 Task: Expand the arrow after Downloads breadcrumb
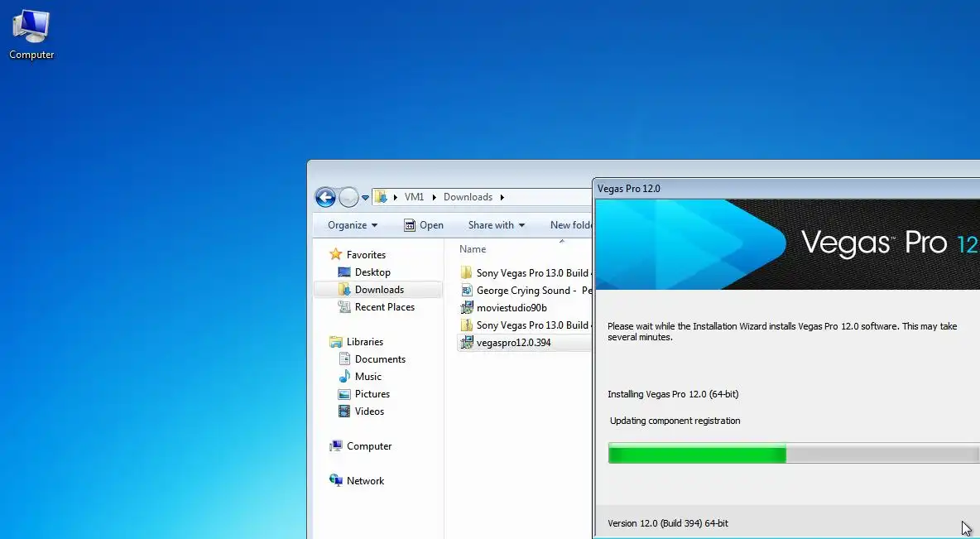[x=502, y=197]
